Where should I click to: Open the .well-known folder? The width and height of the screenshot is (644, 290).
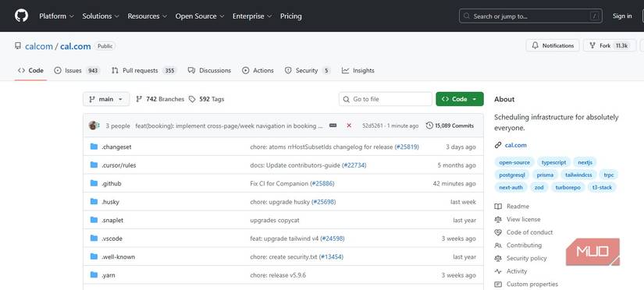coord(119,256)
